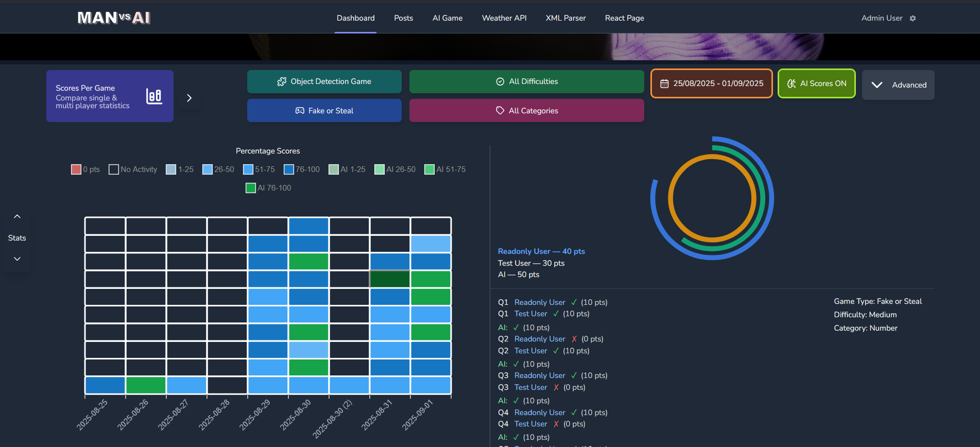Toggle the AI 76-100 legend entry
The height and width of the screenshot is (447, 980).
tap(268, 188)
